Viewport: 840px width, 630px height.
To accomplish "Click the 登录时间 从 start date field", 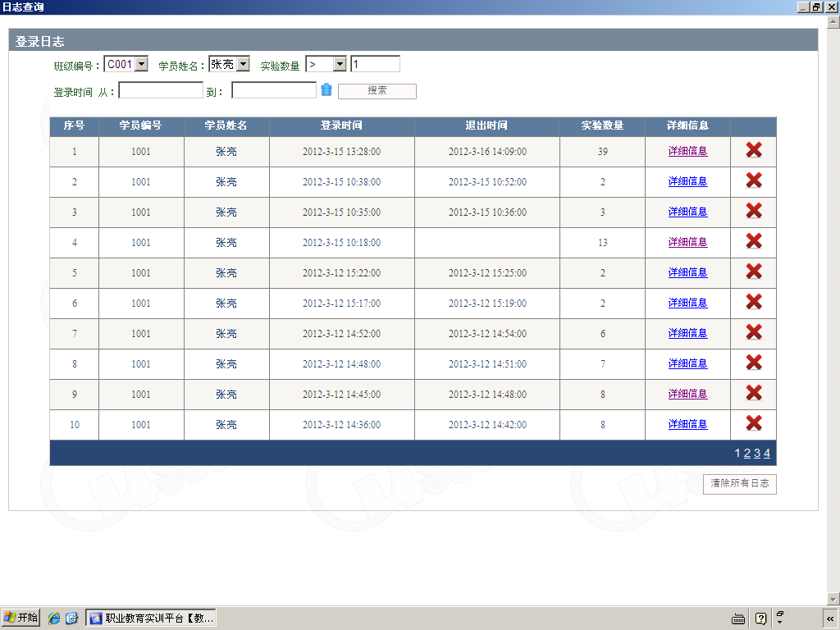I will (x=161, y=90).
